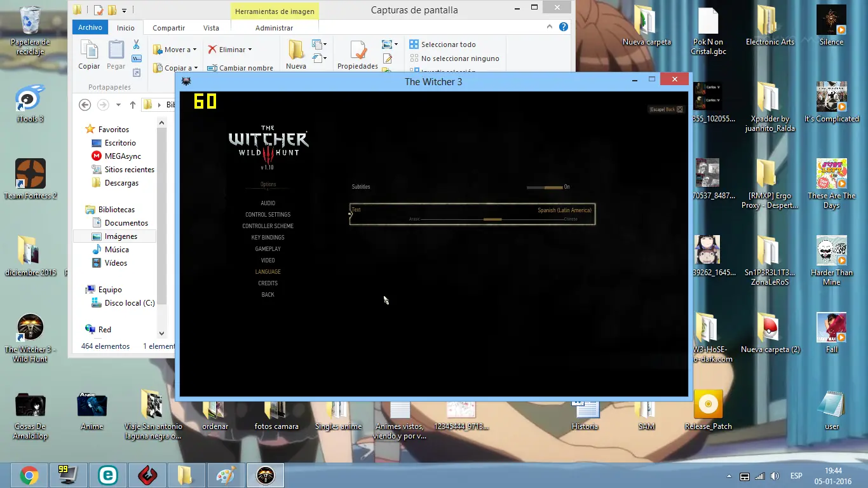Open the New item dropdown in the ribbon
Screen dimensions: 868x488
[320, 44]
